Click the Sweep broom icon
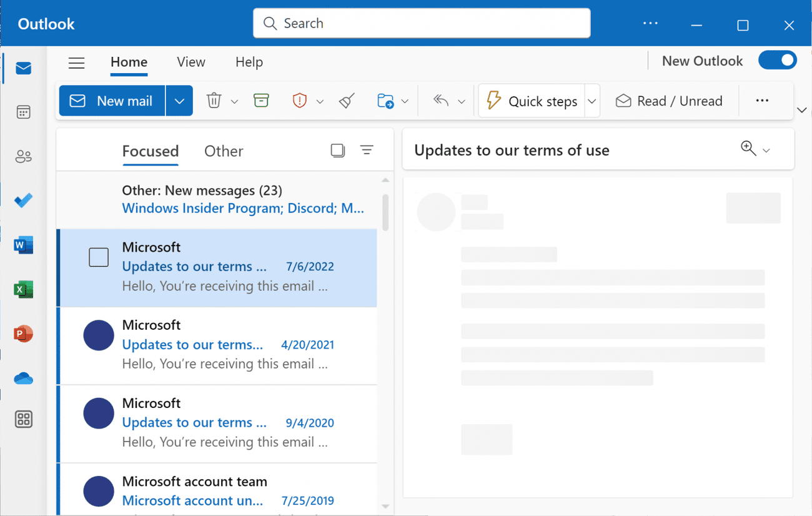 [x=347, y=101]
